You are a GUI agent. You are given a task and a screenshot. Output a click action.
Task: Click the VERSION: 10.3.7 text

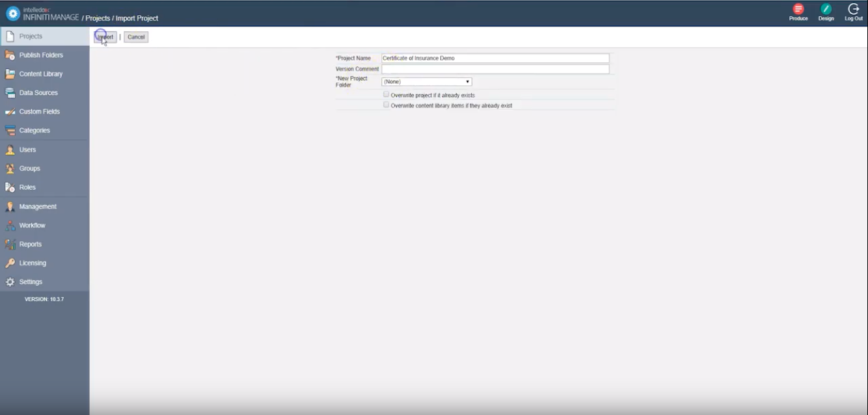pyautogui.click(x=44, y=299)
